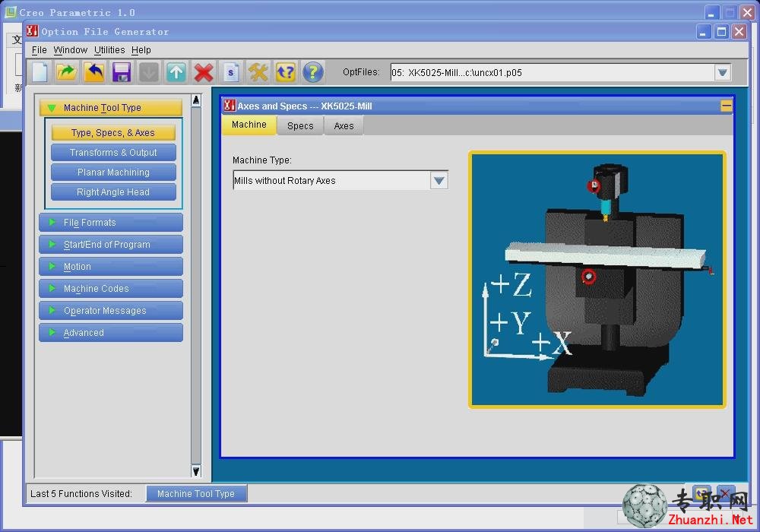
Task: Click Axes and Specs panel title icon
Action: coord(230,105)
